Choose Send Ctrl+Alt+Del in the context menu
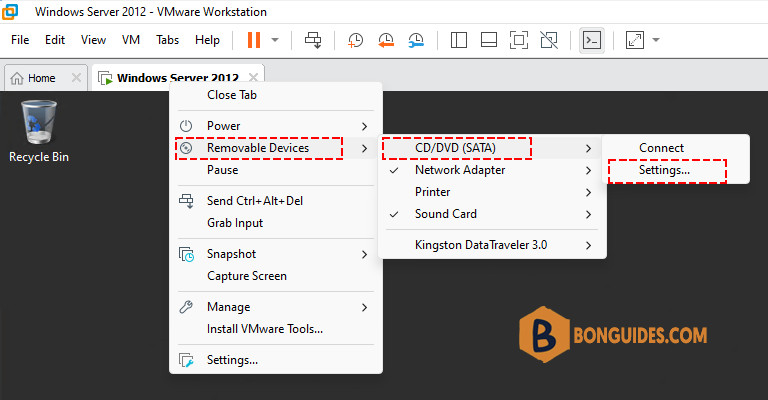768x400 pixels. (x=276, y=201)
